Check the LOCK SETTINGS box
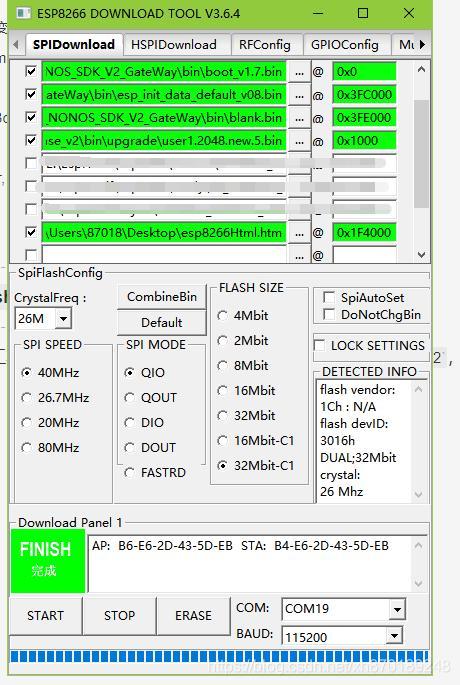The image size is (460, 685). pos(319,345)
